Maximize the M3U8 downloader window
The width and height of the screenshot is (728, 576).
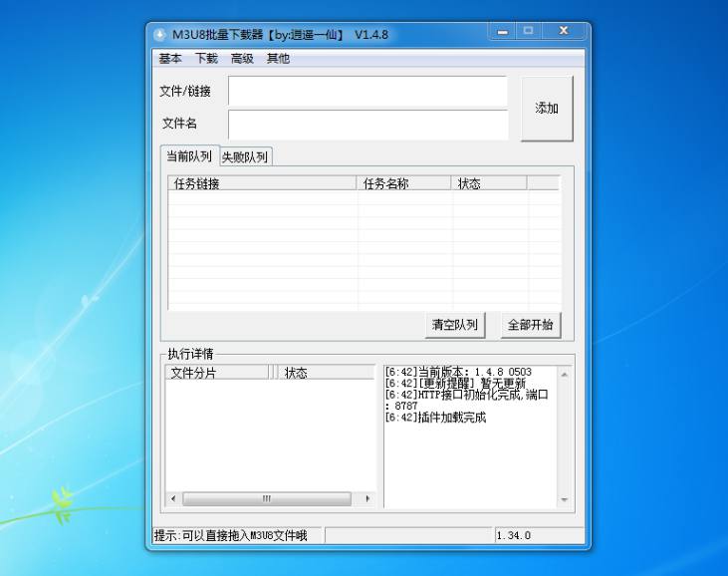(x=529, y=32)
